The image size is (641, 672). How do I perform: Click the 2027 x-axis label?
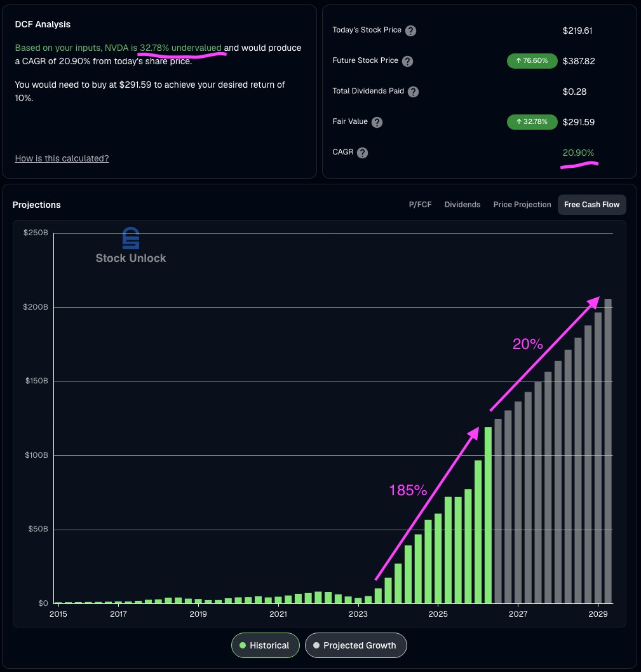point(518,614)
